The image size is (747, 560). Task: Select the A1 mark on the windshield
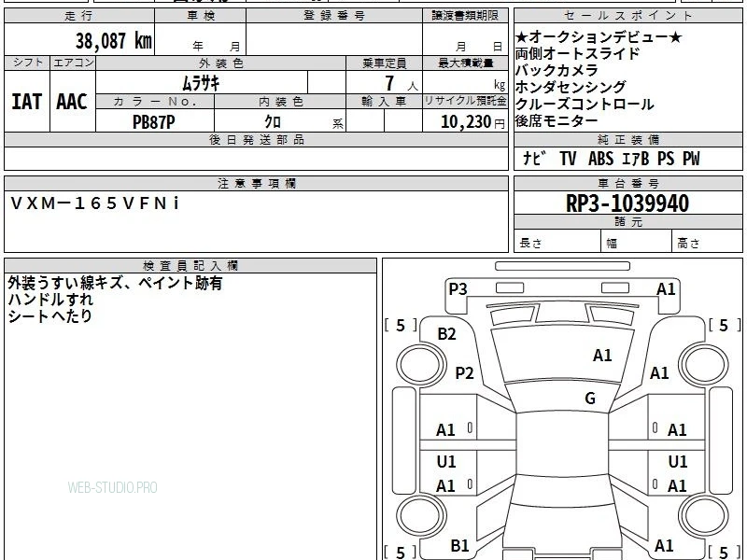point(602,356)
